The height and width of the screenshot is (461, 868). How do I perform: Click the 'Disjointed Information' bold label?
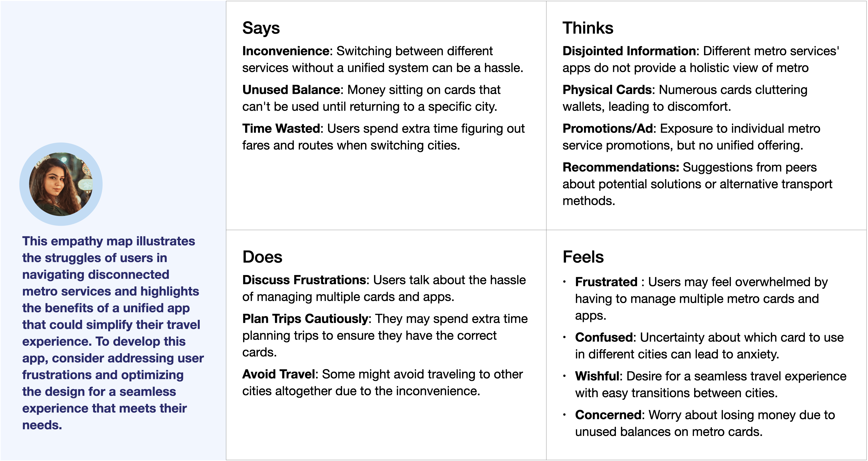pos(629,51)
